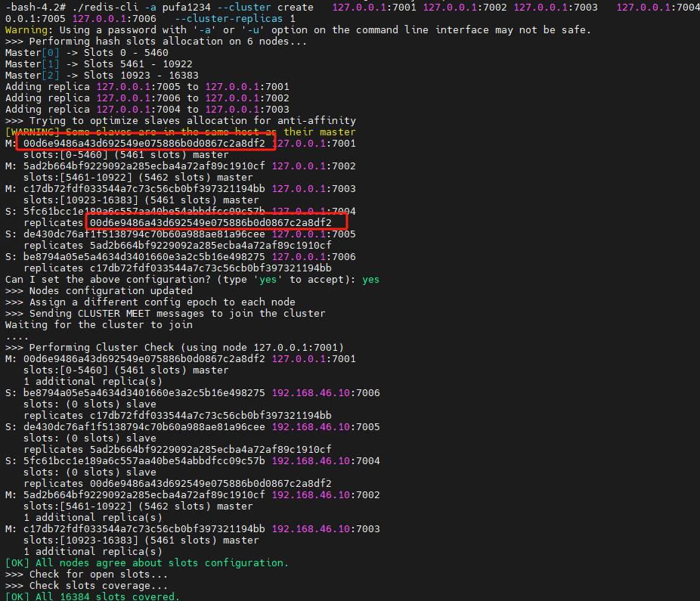Click "slots:[5461-10922]" line under 192.168.46.10:7002

point(138,507)
